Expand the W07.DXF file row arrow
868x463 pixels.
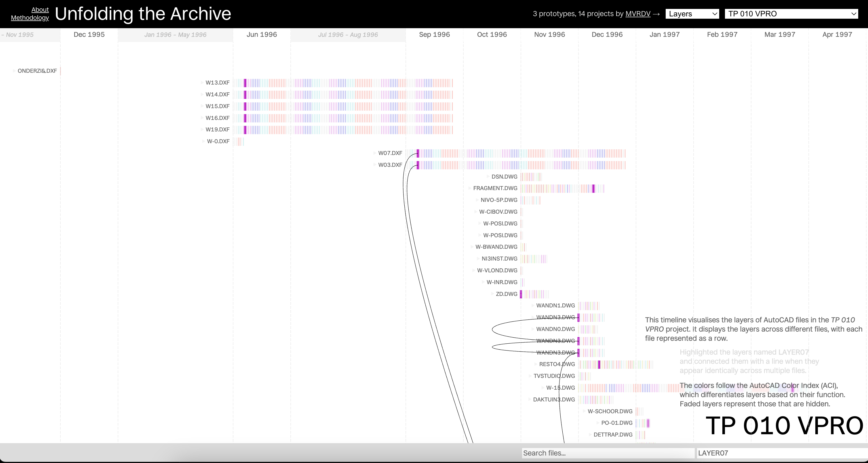(x=374, y=153)
